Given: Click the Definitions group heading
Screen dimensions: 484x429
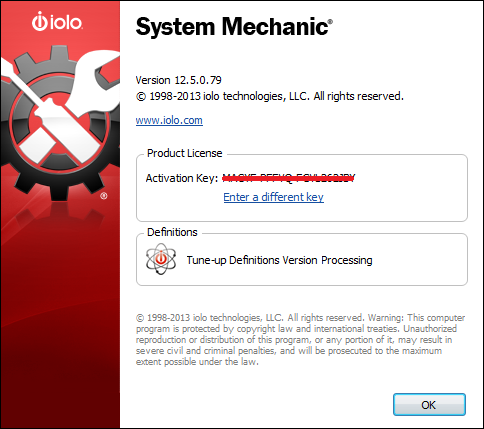Looking at the screenshot, I should click(172, 232).
